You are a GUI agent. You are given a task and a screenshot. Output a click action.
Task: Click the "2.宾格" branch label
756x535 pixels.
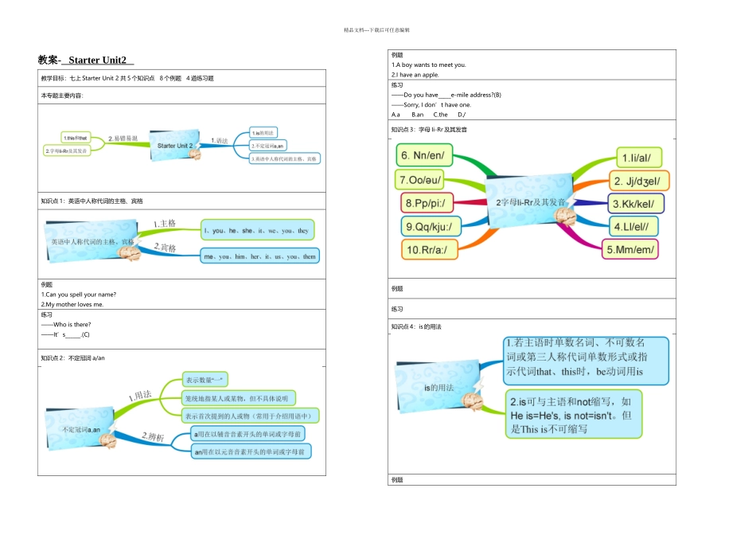165,248
